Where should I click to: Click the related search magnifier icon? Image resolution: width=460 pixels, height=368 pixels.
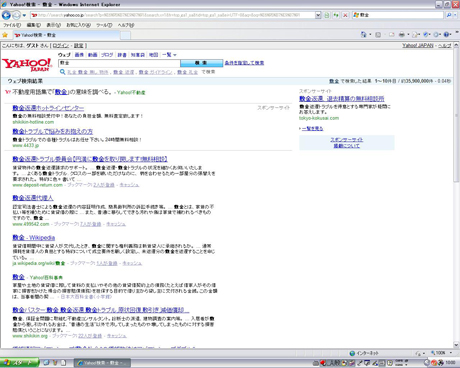[x=62, y=72]
